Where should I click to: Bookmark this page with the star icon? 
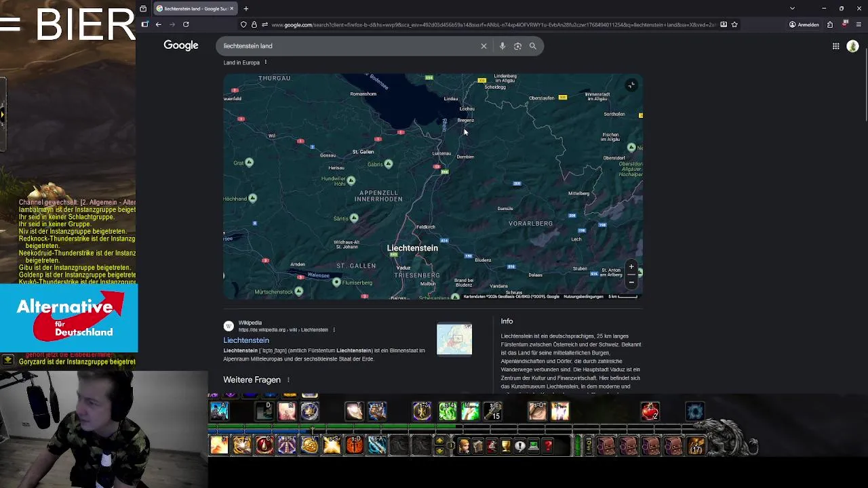(734, 24)
